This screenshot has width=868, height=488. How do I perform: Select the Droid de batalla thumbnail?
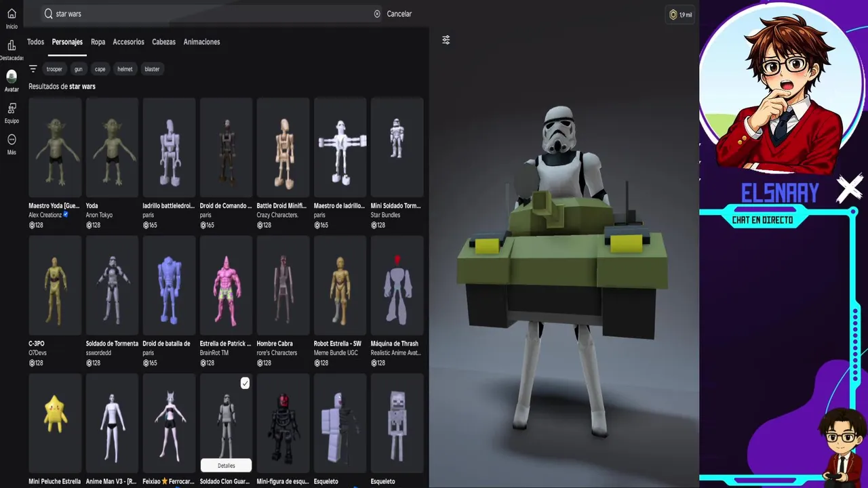(x=169, y=286)
